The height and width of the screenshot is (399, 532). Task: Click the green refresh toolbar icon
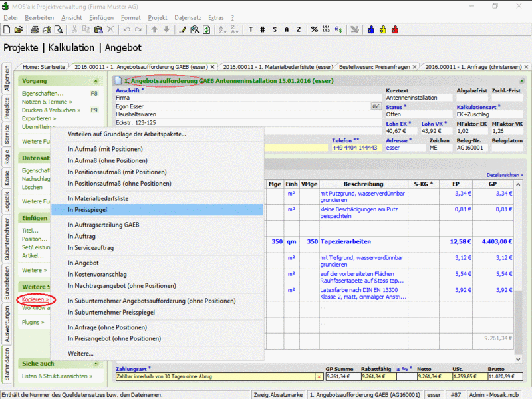[206, 29]
